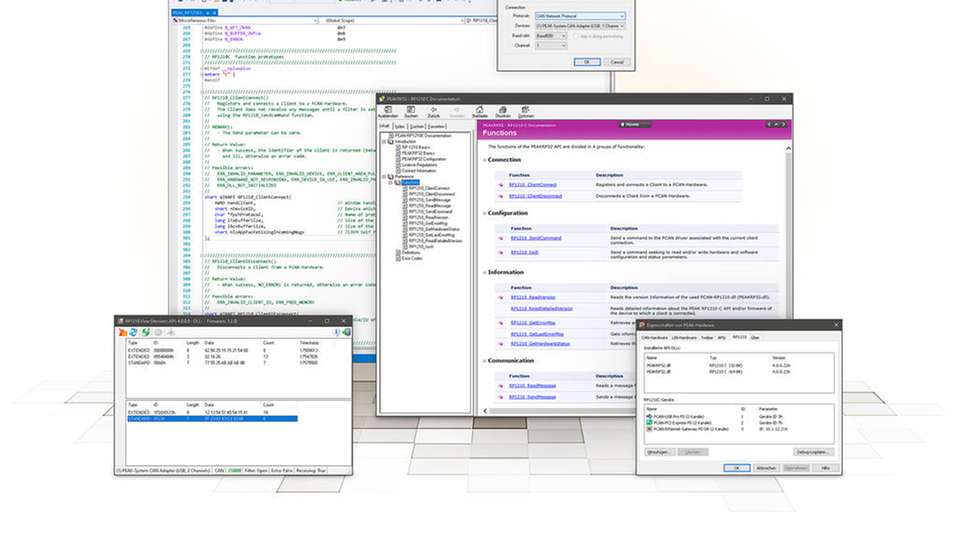This screenshot has width=960, height=540.
Task: Click the book icon next to Reference
Action: 391,177
